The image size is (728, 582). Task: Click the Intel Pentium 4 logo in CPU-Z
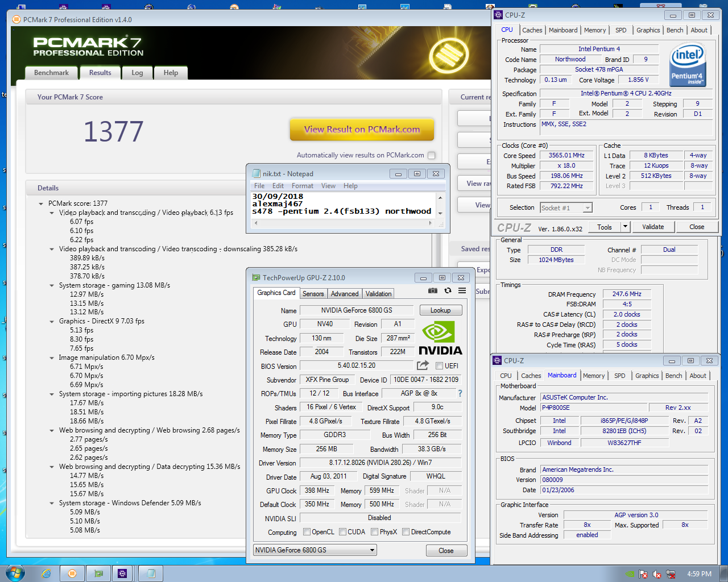point(688,65)
